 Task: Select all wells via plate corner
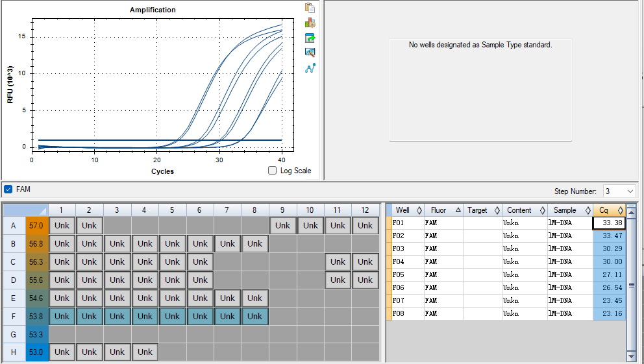26,210
